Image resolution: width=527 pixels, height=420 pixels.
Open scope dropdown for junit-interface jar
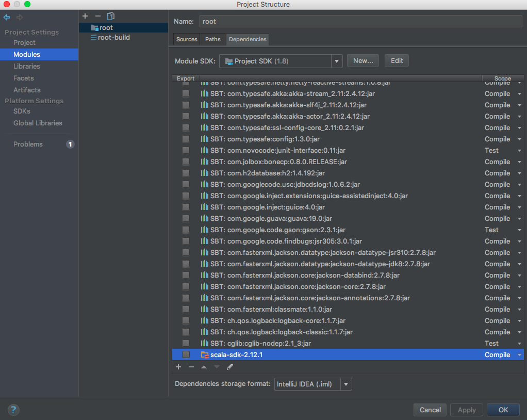[x=519, y=151]
